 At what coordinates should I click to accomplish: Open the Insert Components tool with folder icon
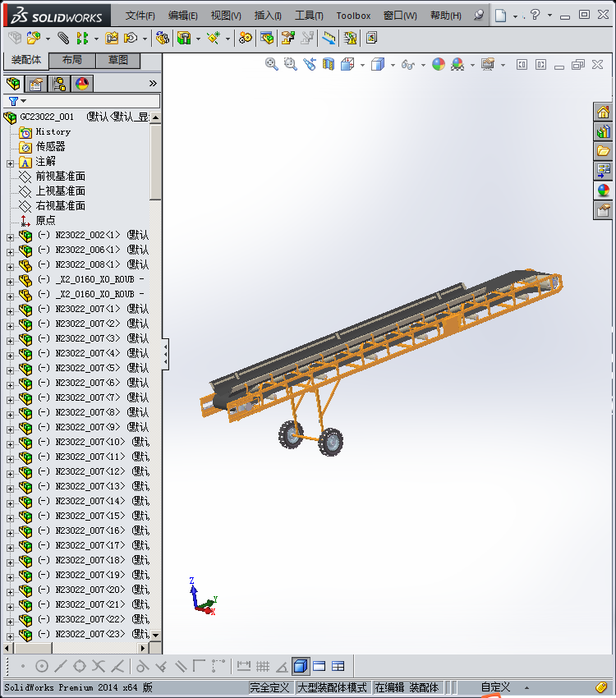coord(34,39)
